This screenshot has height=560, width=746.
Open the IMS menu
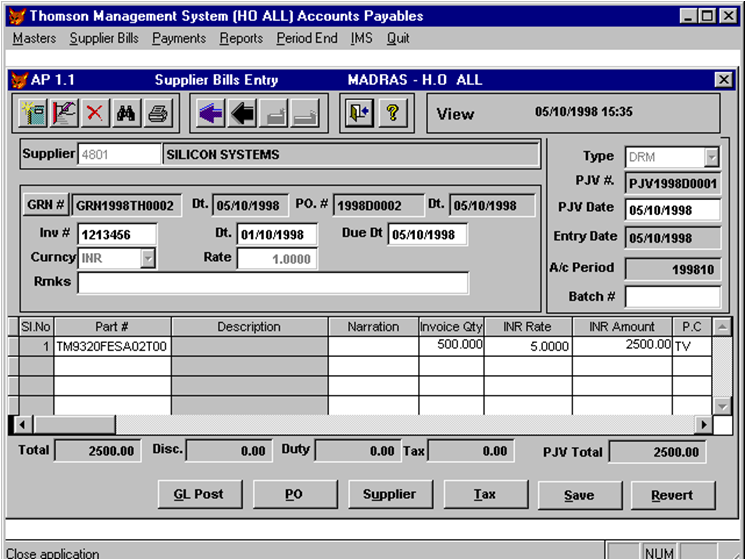[362, 38]
